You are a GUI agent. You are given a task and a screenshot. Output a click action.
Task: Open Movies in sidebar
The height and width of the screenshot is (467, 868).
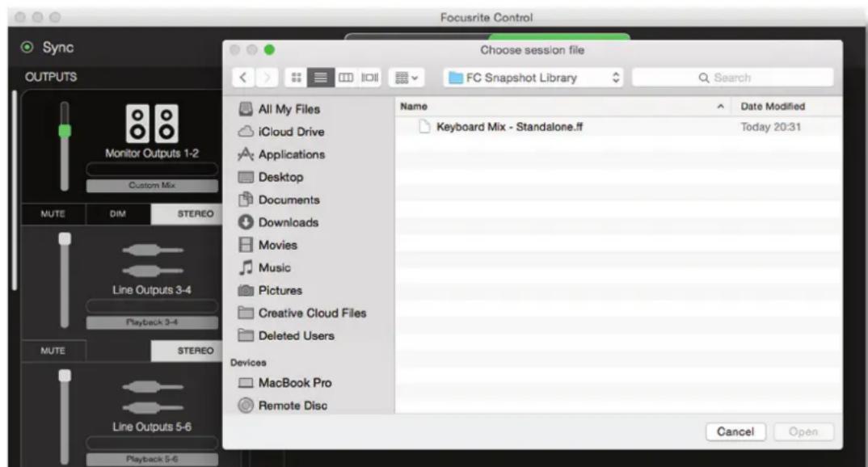click(268, 245)
